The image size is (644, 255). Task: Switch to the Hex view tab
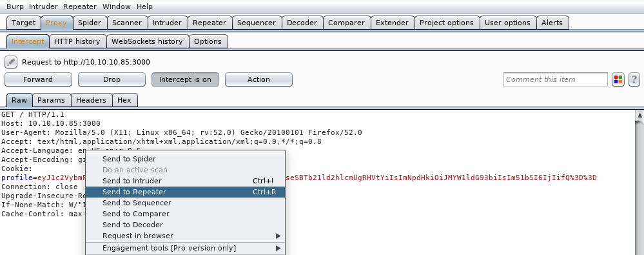click(x=124, y=100)
